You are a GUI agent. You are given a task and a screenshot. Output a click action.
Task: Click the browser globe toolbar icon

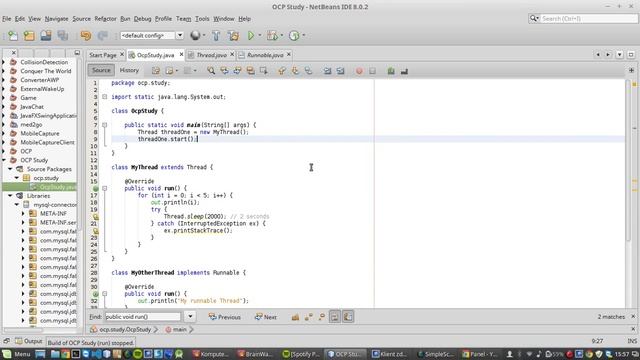pos(195,36)
